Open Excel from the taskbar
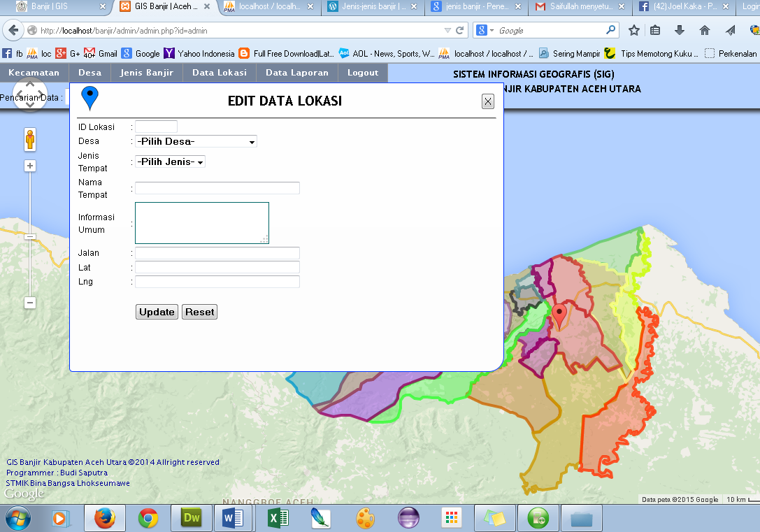760x532 pixels. [x=278, y=517]
